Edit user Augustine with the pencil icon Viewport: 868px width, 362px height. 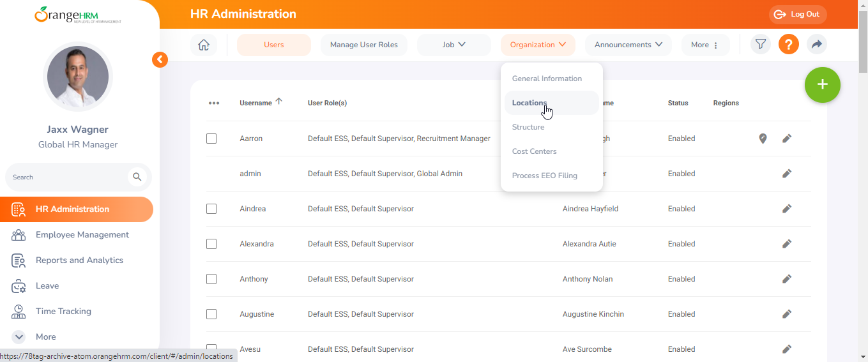click(787, 314)
